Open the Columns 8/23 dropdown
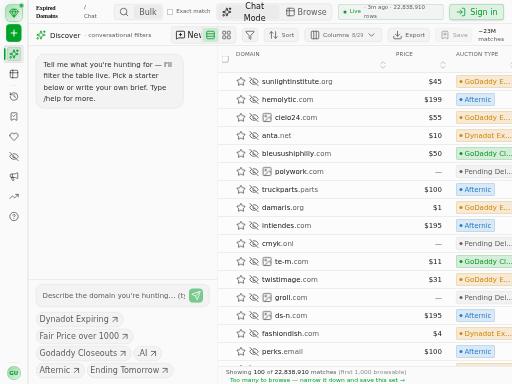This screenshot has width=512, height=384. pos(343,35)
